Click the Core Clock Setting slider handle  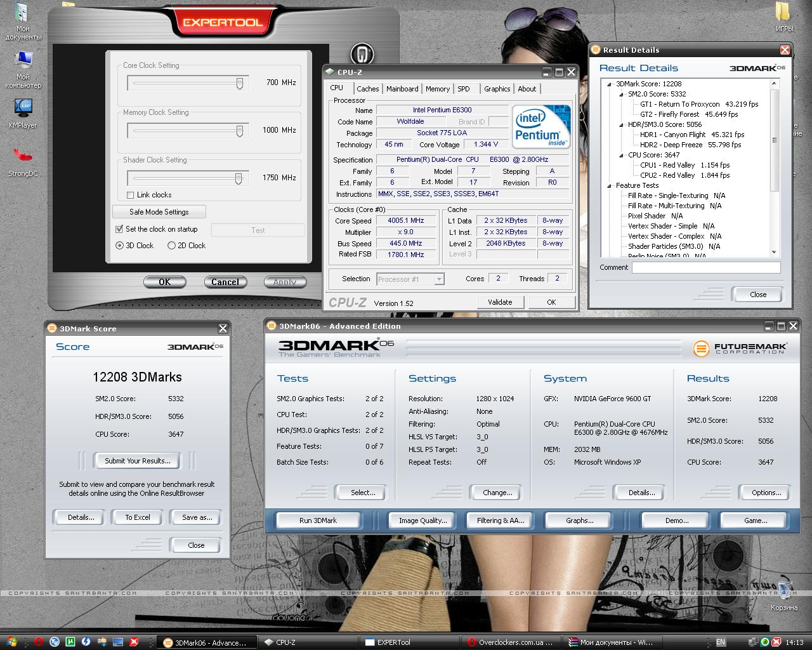[x=240, y=83]
